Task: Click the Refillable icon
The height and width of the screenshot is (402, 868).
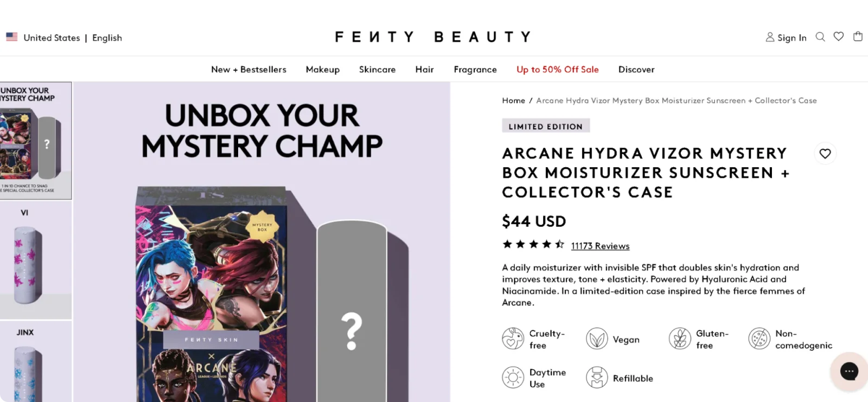Action: pyautogui.click(x=597, y=378)
